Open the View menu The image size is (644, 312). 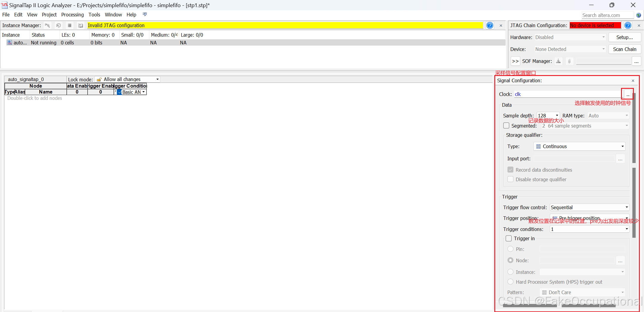click(32, 15)
